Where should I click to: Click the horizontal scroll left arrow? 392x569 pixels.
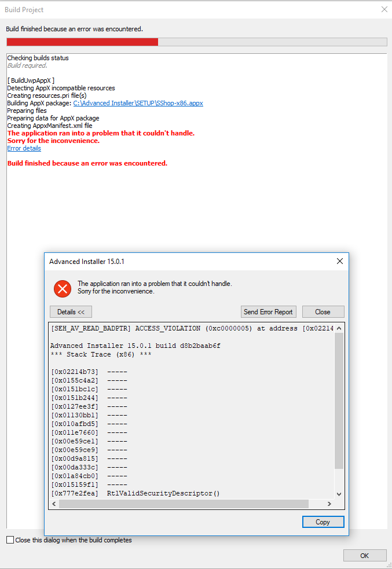54,504
